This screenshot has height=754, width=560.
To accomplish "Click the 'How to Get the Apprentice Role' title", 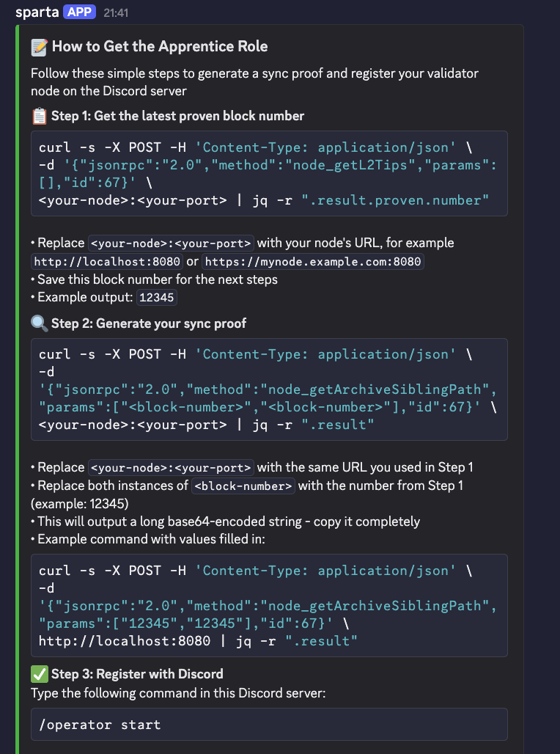I will pyautogui.click(x=159, y=47).
